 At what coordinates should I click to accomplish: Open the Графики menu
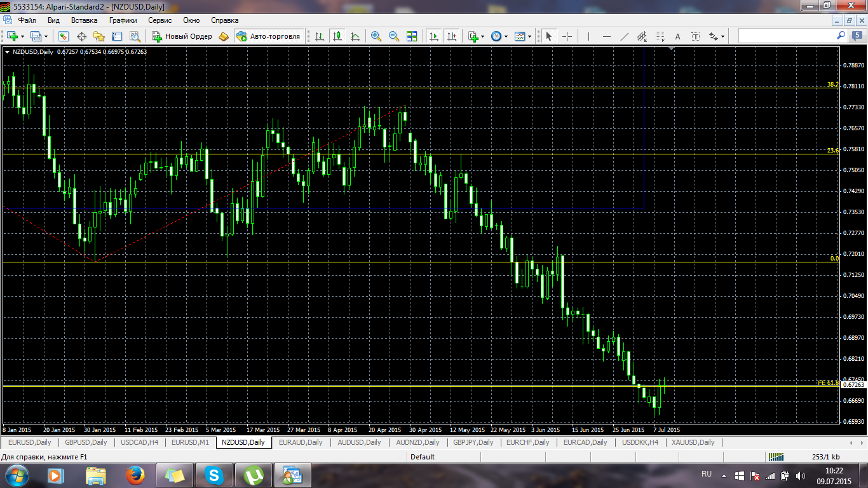pos(123,20)
